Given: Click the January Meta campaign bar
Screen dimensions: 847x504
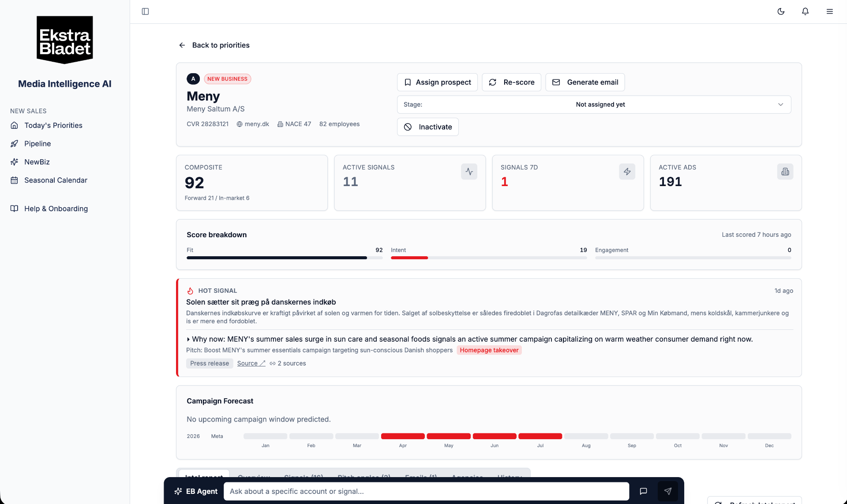Looking at the screenshot, I should coord(266,437).
